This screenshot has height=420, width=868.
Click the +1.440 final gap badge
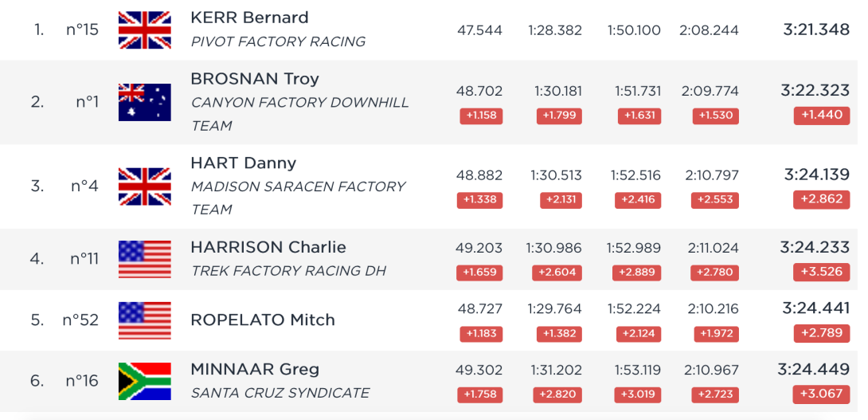pos(822,116)
